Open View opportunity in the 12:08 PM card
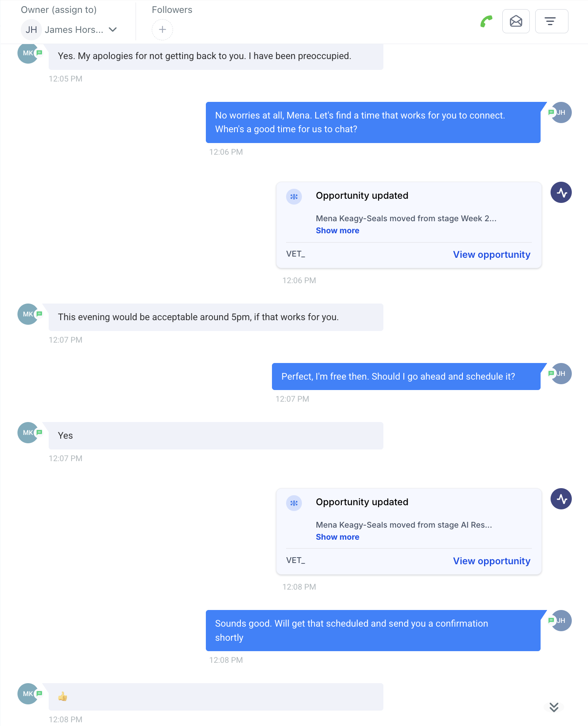The width and height of the screenshot is (588, 726). 492,561
